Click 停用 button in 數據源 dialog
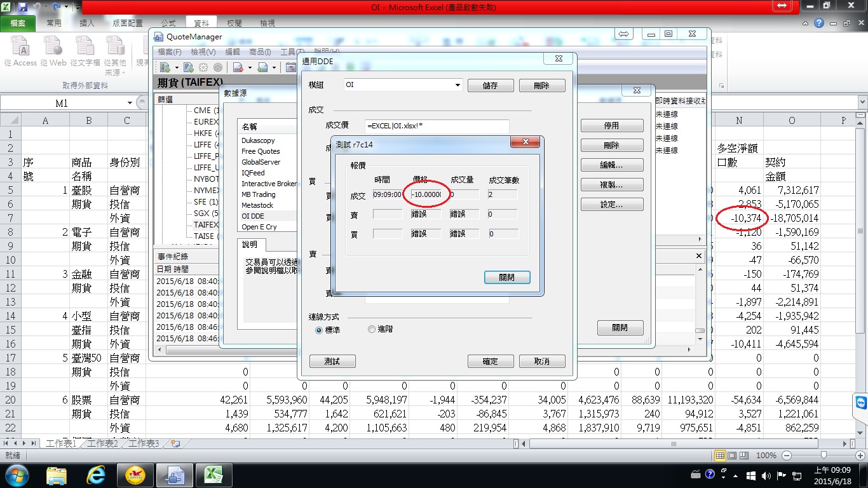868x488 pixels. tap(612, 126)
